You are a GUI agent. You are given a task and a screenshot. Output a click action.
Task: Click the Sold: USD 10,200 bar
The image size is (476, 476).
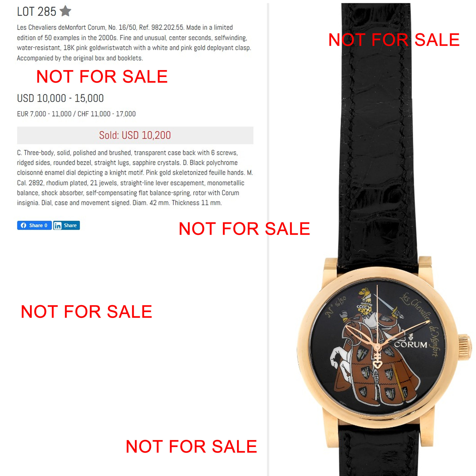tap(135, 135)
